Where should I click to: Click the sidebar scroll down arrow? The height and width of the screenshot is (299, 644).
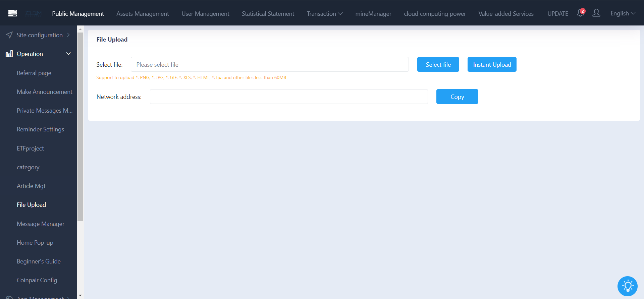[x=80, y=296]
